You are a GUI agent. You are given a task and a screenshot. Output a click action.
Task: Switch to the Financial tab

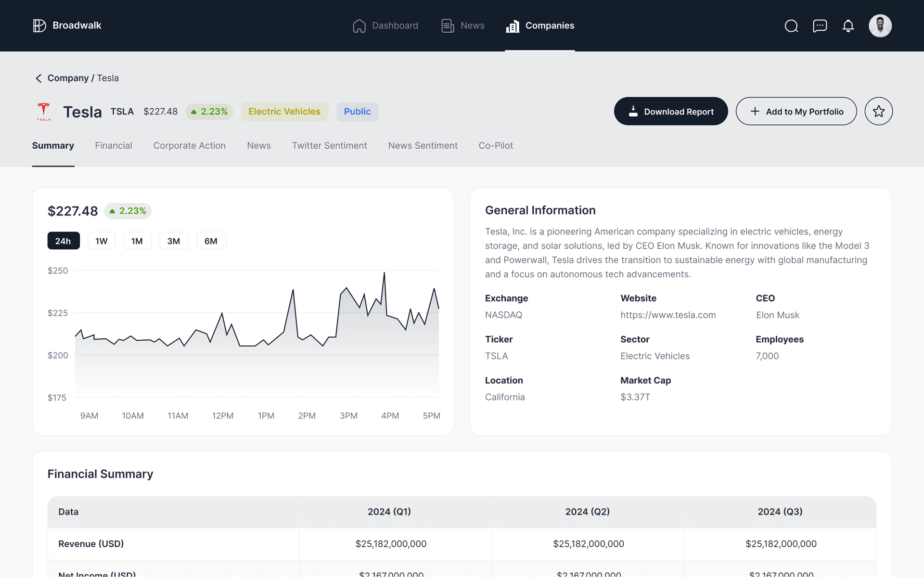tap(114, 145)
